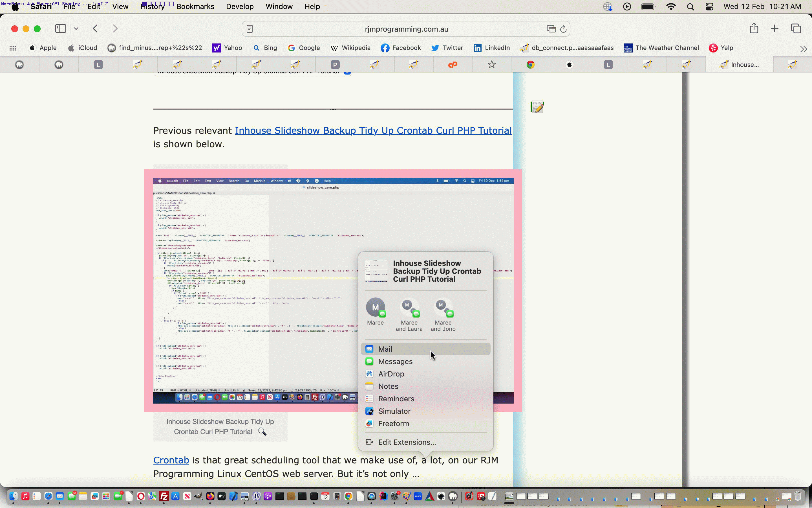This screenshot has width=812, height=508.
Task: Select Edit Extensions… in the share popup
Action: pyautogui.click(x=425, y=442)
